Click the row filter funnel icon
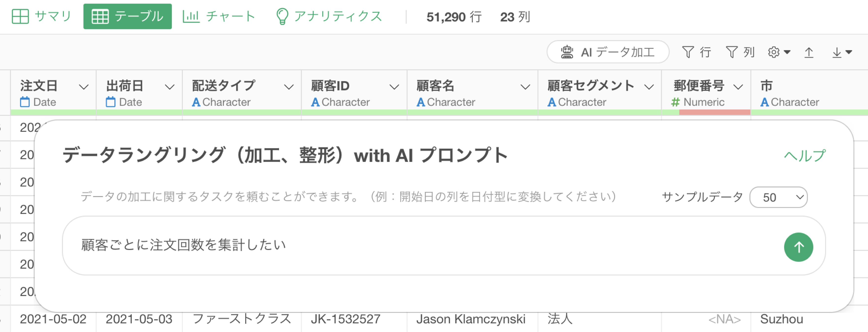Screen dimensions: 868x332 [x=687, y=52]
